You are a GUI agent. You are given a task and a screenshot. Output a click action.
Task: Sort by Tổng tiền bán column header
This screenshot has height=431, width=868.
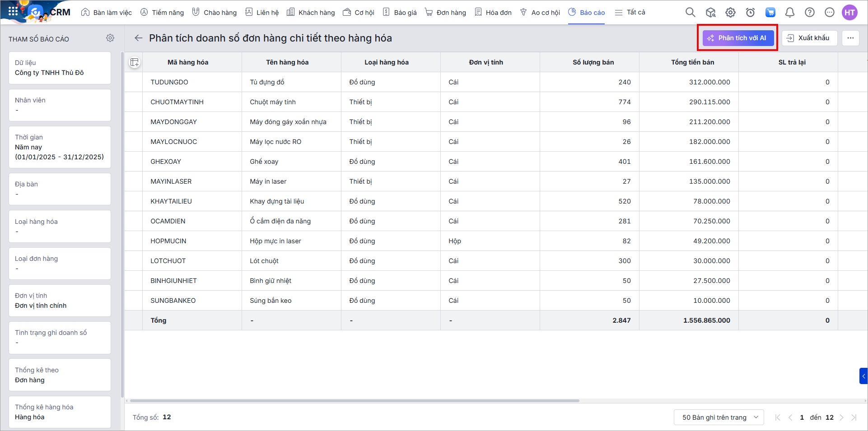coord(692,62)
